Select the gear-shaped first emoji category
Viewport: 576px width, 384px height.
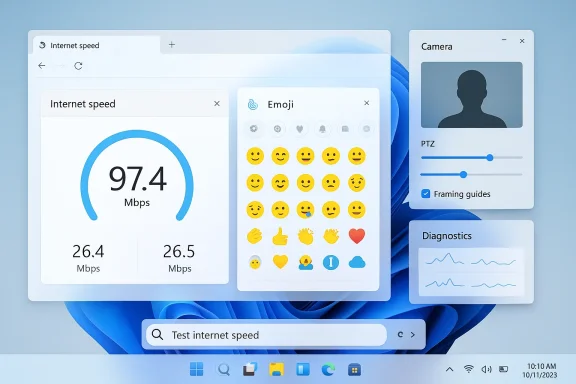click(x=253, y=129)
